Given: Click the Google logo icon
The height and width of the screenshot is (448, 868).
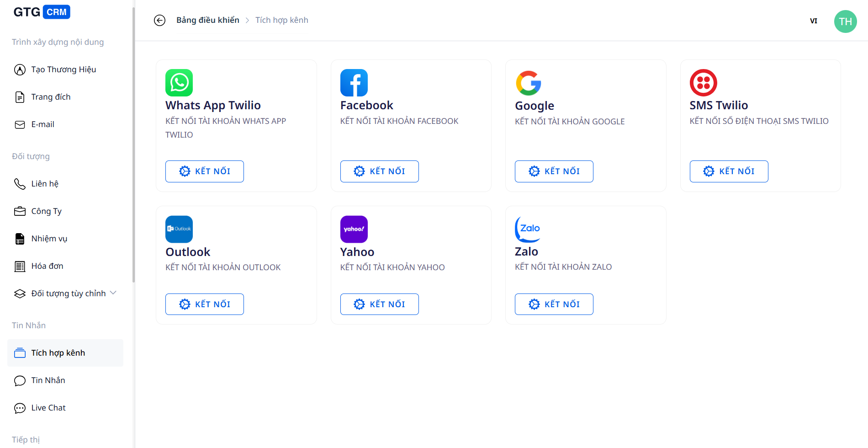Looking at the screenshot, I should 529,83.
